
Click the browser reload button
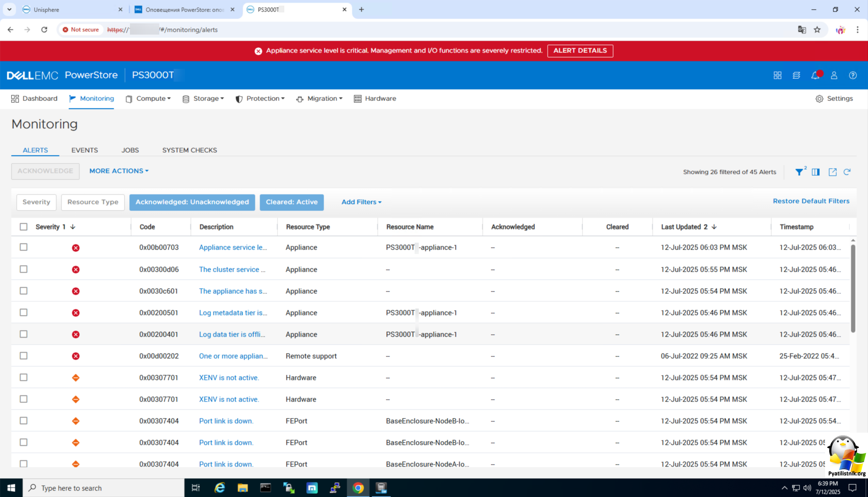pyautogui.click(x=44, y=29)
